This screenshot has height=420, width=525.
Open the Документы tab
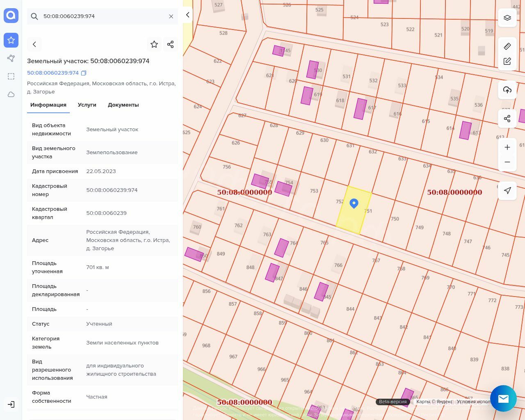[x=123, y=105]
